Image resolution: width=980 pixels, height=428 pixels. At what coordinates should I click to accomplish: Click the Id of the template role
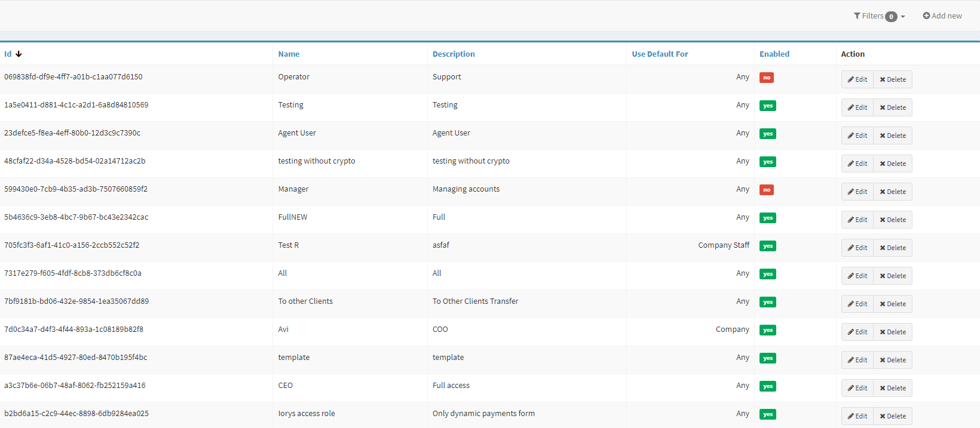coord(75,357)
